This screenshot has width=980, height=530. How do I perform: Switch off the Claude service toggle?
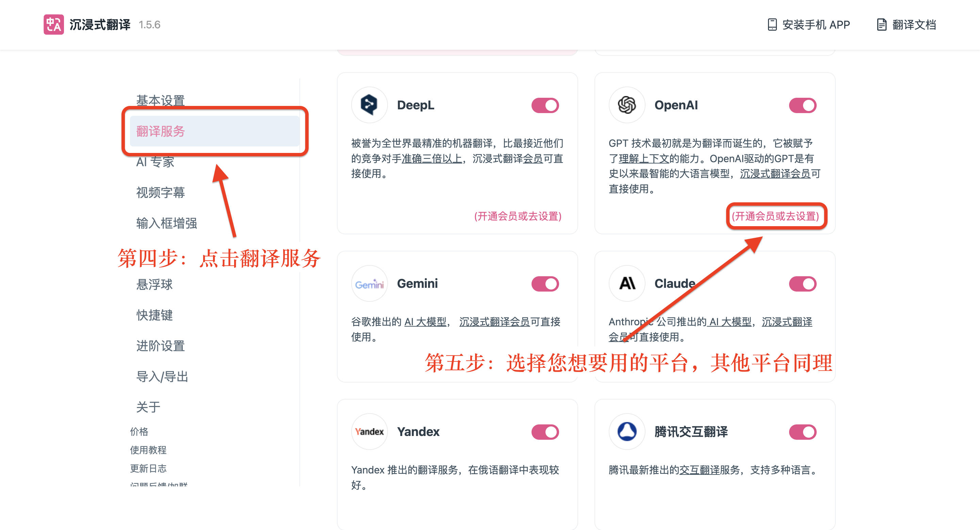pos(803,284)
